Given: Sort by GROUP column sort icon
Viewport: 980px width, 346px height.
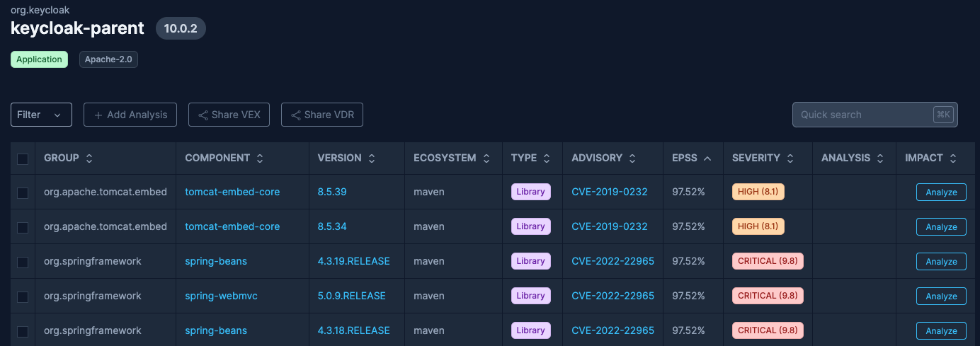Looking at the screenshot, I should [x=89, y=158].
